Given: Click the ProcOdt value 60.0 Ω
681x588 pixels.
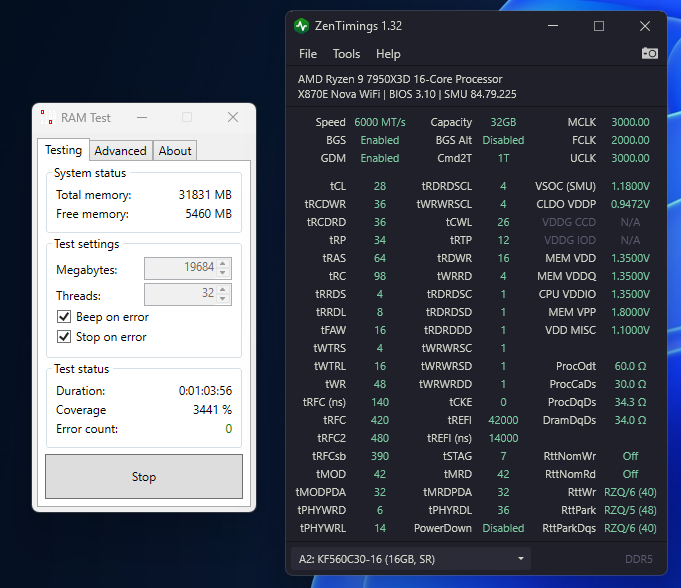Looking at the screenshot, I should [x=630, y=366].
